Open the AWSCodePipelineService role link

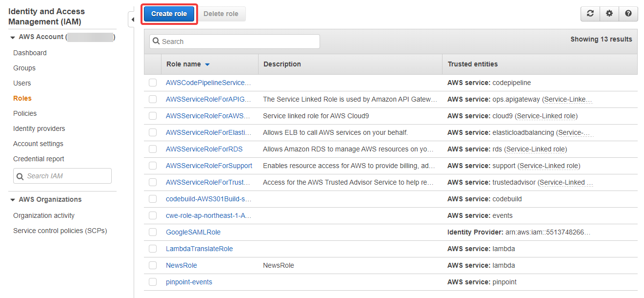(x=208, y=83)
